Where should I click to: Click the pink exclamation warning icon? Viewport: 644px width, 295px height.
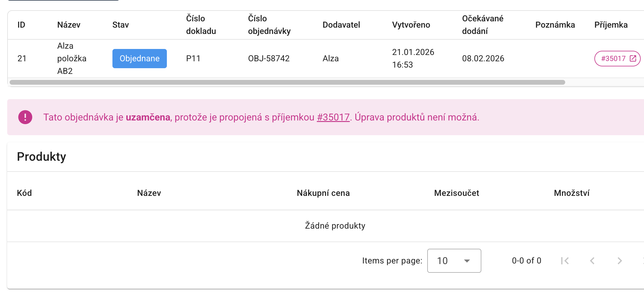pos(25,117)
